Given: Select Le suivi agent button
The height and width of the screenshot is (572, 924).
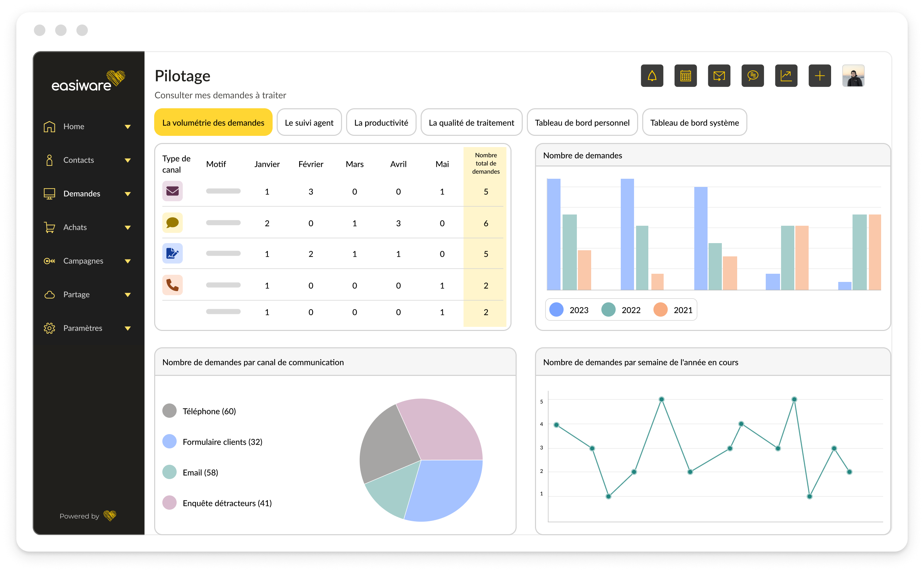Looking at the screenshot, I should click(309, 123).
